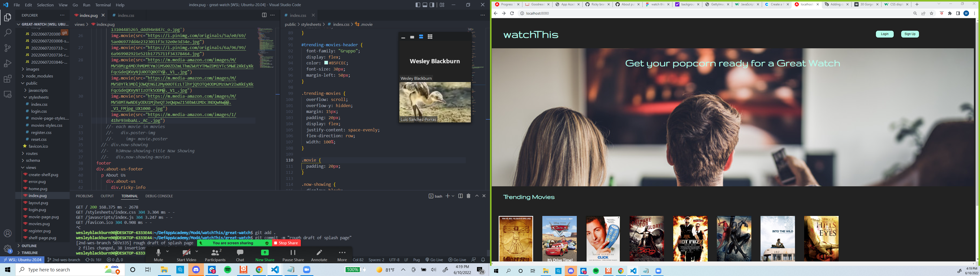This screenshot has height=276, width=980.
Task: Add a new terminal with plus icon
Action: pyautogui.click(x=448, y=196)
